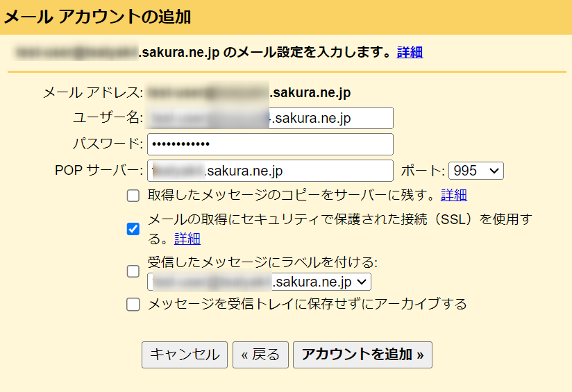Click the « 戻る back button
The width and height of the screenshot is (572, 392).
[x=260, y=355]
